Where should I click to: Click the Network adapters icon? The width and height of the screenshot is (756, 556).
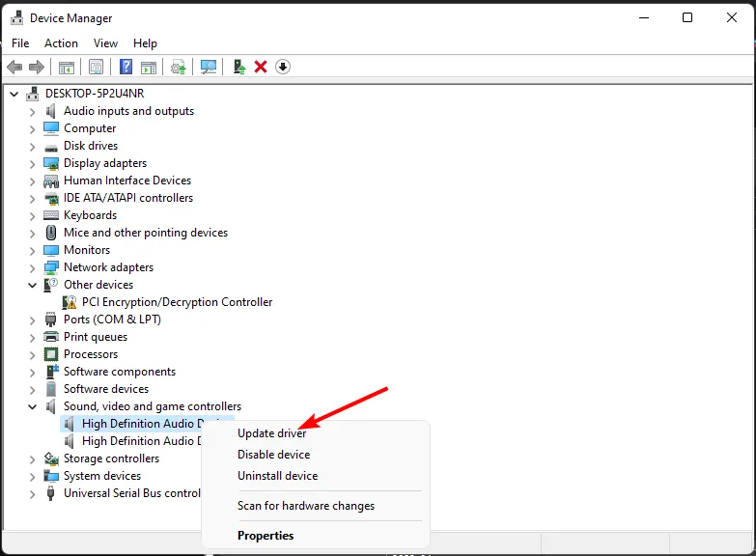(51, 267)
